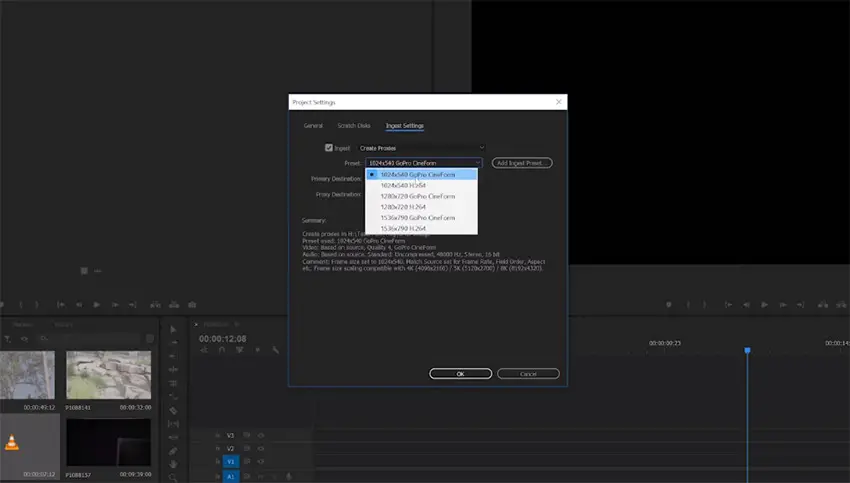Select the Slip tool

pyautogui.click(x=173, y=424)
